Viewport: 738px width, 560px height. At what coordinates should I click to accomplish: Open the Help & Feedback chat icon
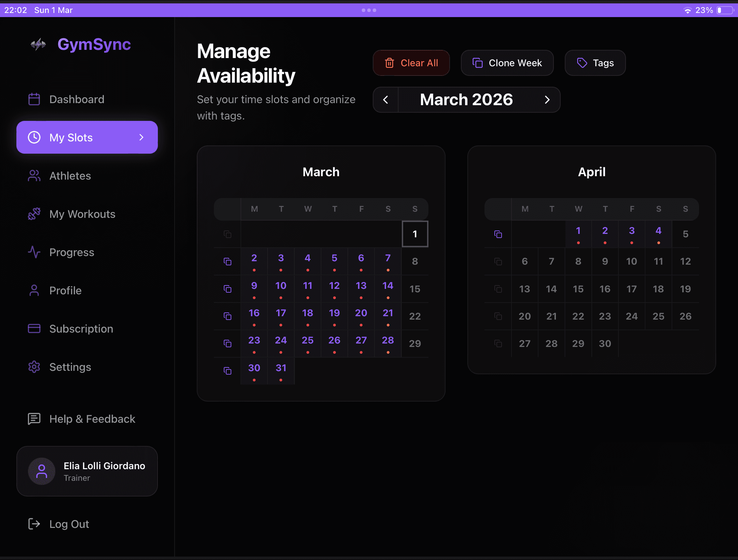click(34, 419)
